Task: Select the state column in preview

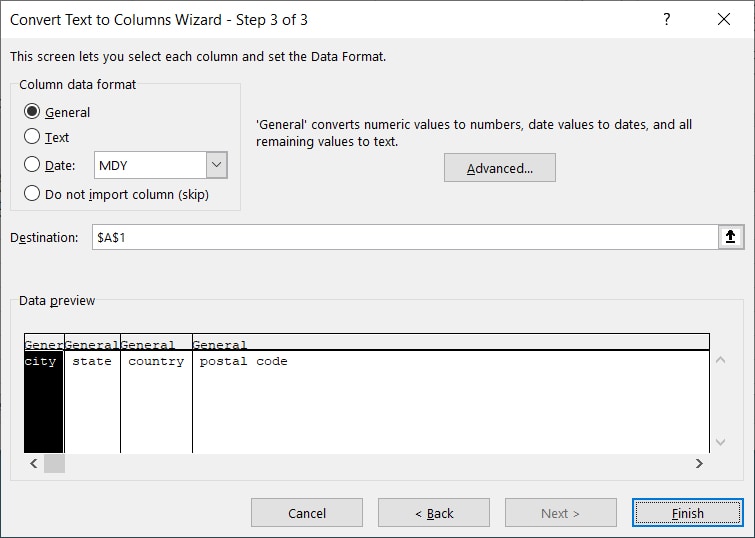Action: 92,401
